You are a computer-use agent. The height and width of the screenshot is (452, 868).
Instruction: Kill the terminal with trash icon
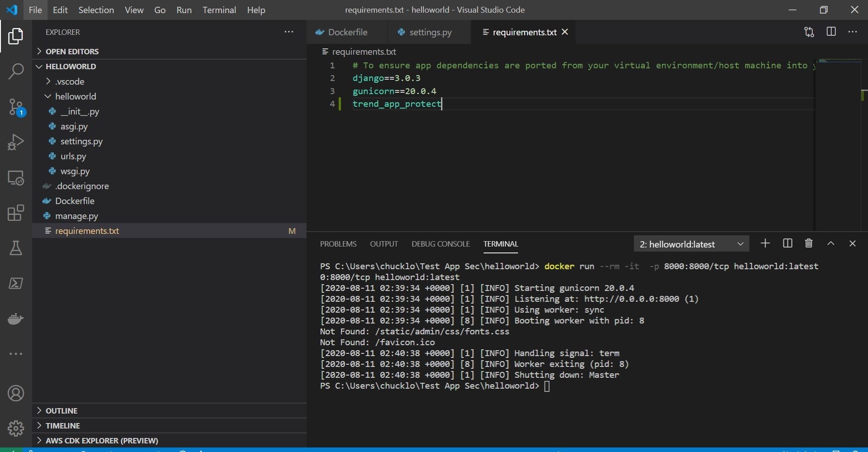click(x=809, y=243)
